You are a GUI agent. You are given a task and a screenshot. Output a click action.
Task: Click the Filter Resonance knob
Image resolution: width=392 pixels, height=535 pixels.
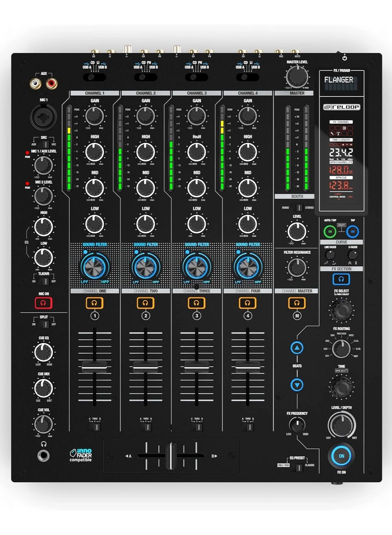pos(297,267)
